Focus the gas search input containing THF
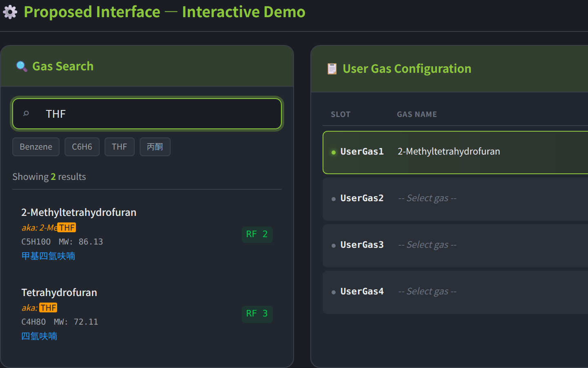 (x=147, y=114)
